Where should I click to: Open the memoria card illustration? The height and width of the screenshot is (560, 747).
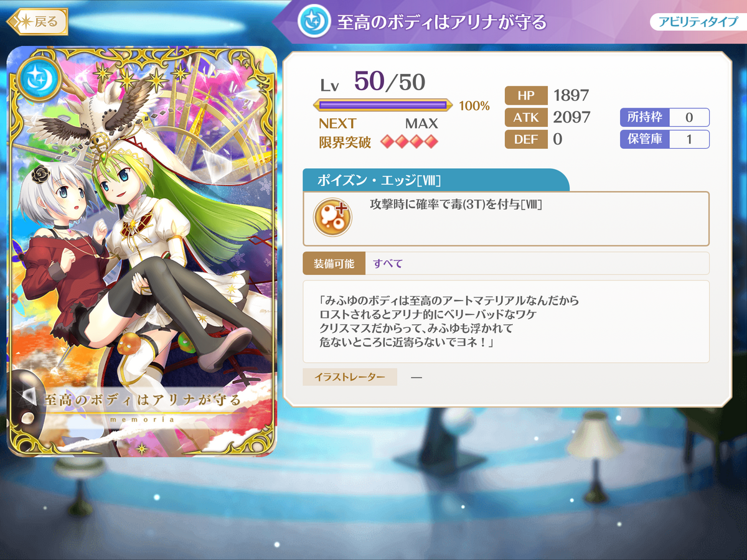(x=143, y=251)
